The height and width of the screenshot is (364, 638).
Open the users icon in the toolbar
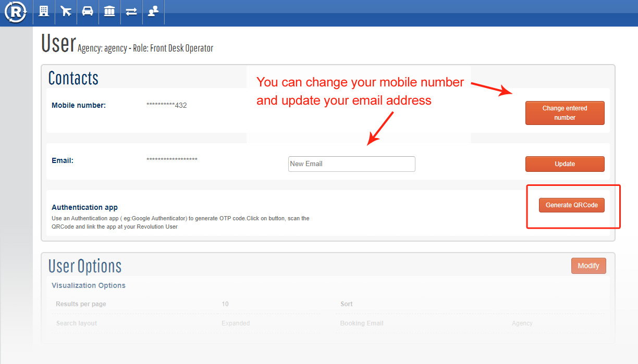(153, 11)
